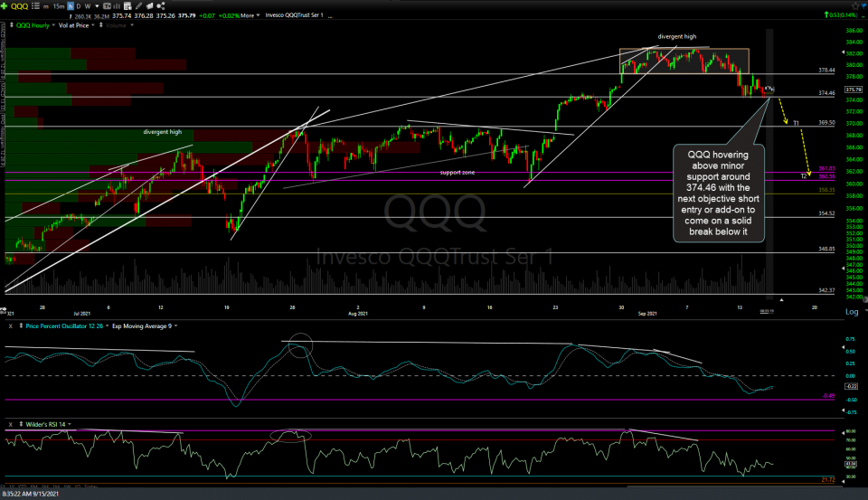Open the symbol list icon beside QQQ
Screen dimensions: 868x500
tap(35, 6)
